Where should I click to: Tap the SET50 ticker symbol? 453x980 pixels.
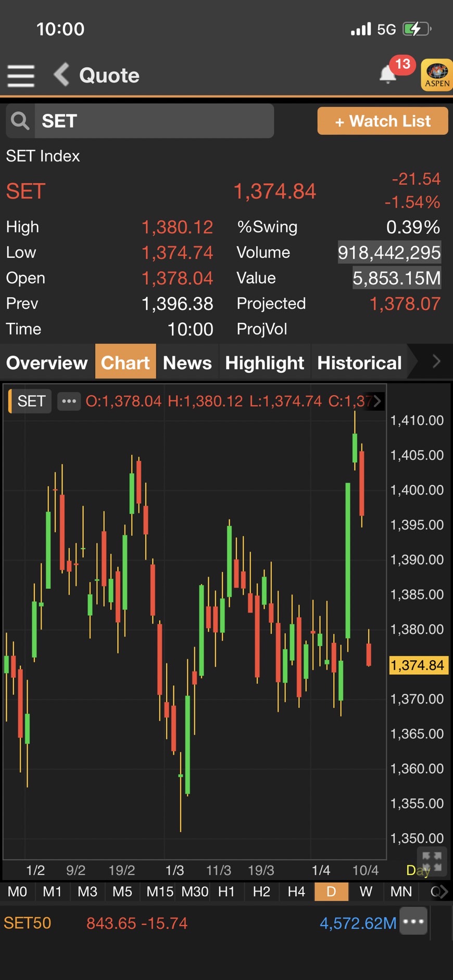pos(27,923)
